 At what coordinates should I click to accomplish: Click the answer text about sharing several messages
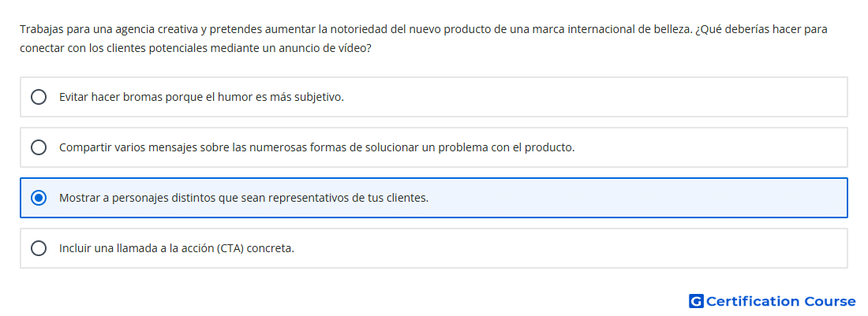tap(316, 147)
